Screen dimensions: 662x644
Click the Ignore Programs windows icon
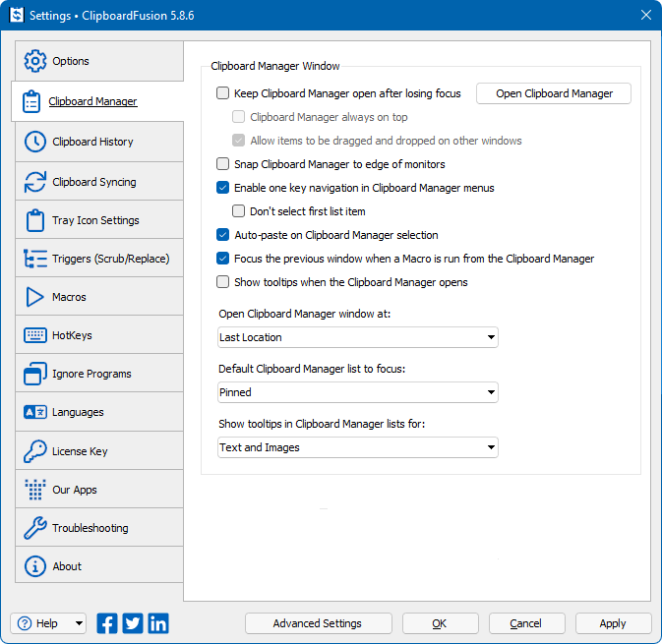coord(35,374)
